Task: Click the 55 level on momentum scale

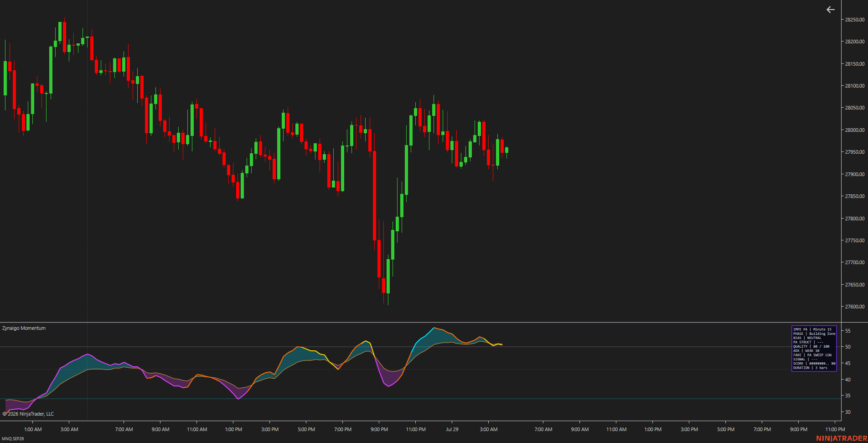Action: click(x=847, y=331)
